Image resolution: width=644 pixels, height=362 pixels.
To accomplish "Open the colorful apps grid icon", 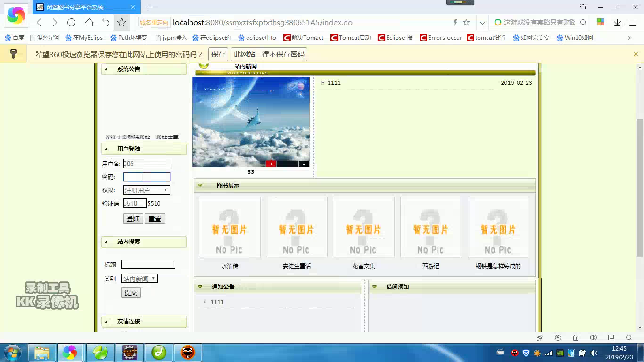I will [601, 22].
